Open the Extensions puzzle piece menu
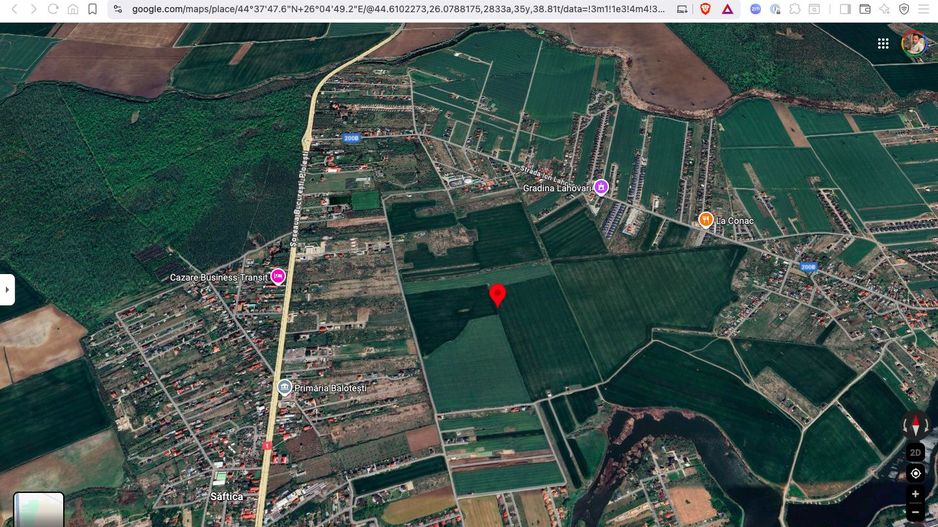Image resolution: width=938 pixels, height=527 pixels. tap(795, 9)
